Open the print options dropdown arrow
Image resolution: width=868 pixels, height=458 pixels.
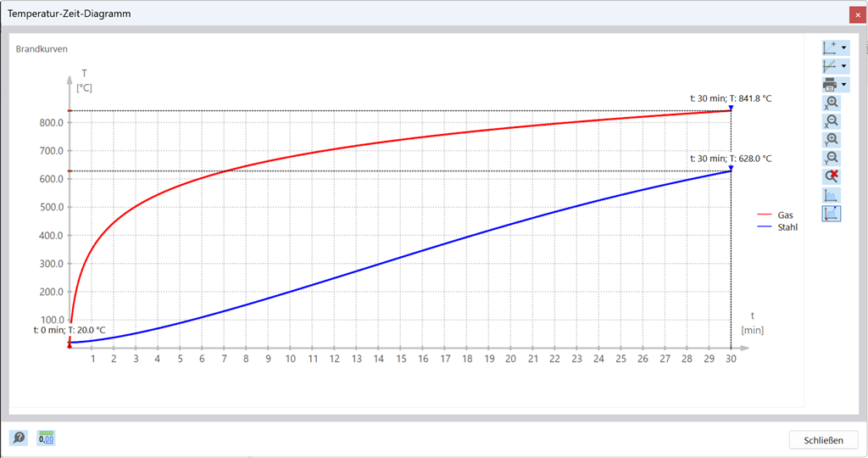[843, 85]
